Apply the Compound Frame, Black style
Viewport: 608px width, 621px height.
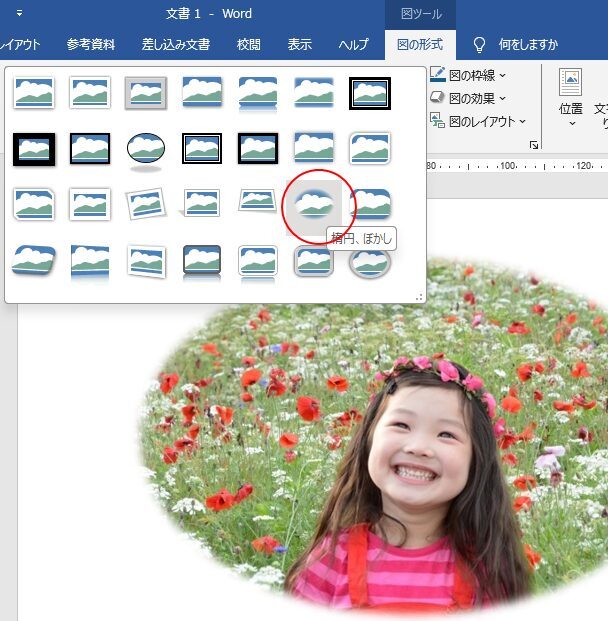point(202,149)
